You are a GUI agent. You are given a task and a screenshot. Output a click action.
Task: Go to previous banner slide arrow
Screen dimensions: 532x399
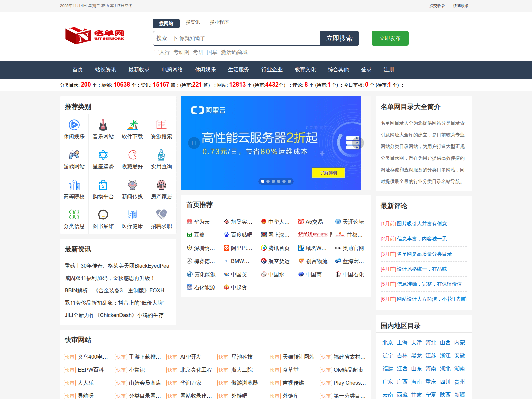click(194, 143)
